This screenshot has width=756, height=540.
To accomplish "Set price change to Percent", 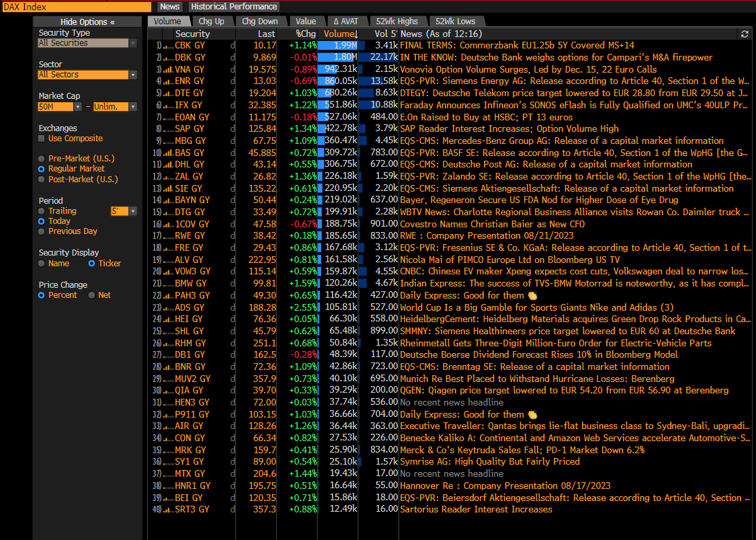I will click(x=42, y=295).
